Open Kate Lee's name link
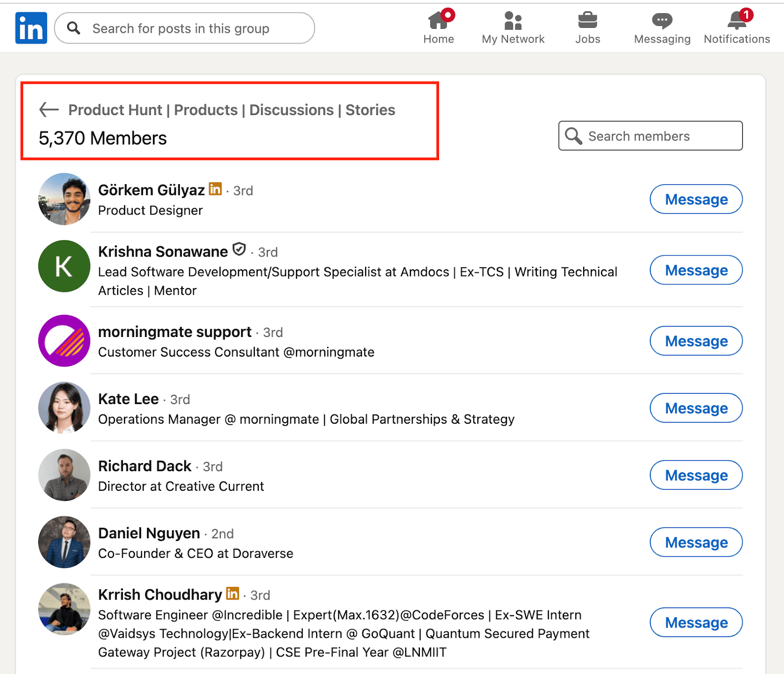Screen dimensions: 784x674 (128, 399)
